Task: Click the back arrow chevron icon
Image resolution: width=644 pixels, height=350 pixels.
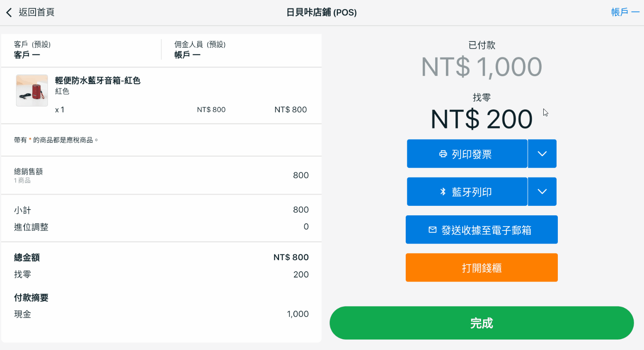Action: (9, 12)
